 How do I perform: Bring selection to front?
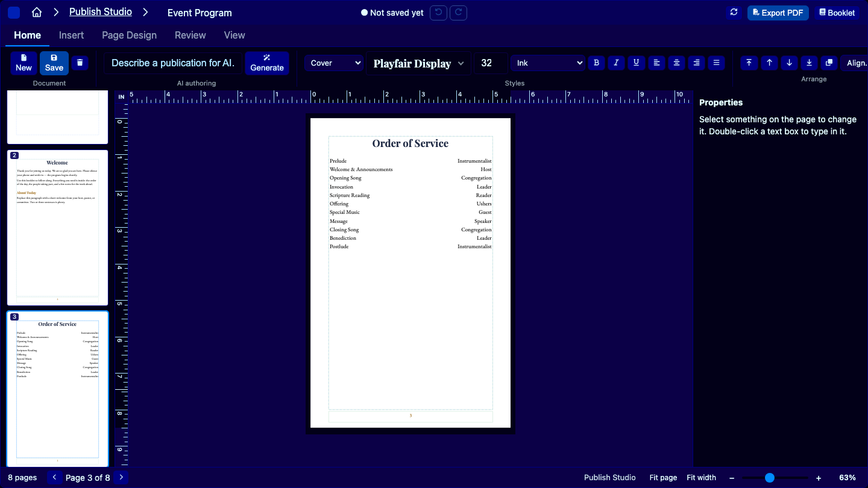[749, 63]
